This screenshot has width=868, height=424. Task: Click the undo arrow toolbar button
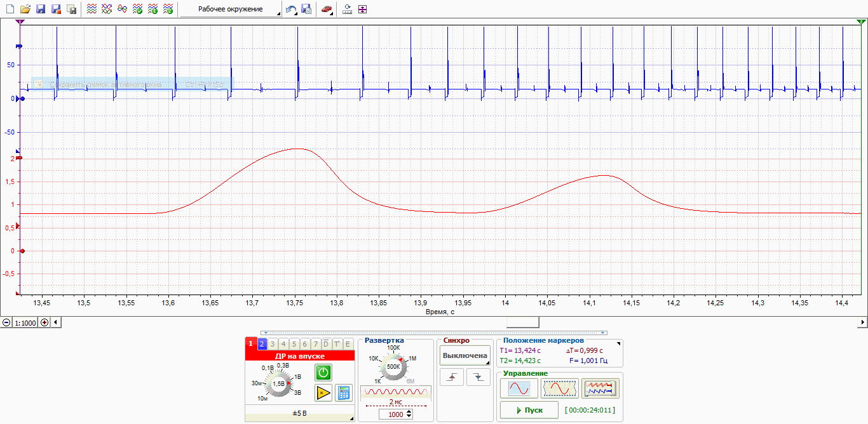pos(291,9)
